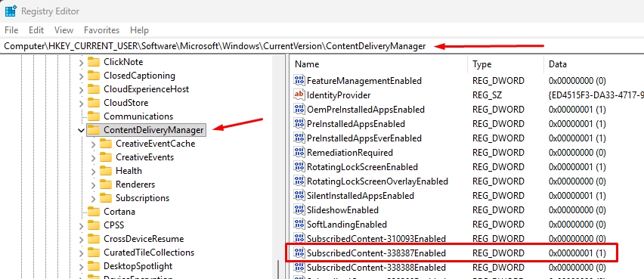
Task: Click the string value icon beside IdentityProvider
Action: pos(299,95)
